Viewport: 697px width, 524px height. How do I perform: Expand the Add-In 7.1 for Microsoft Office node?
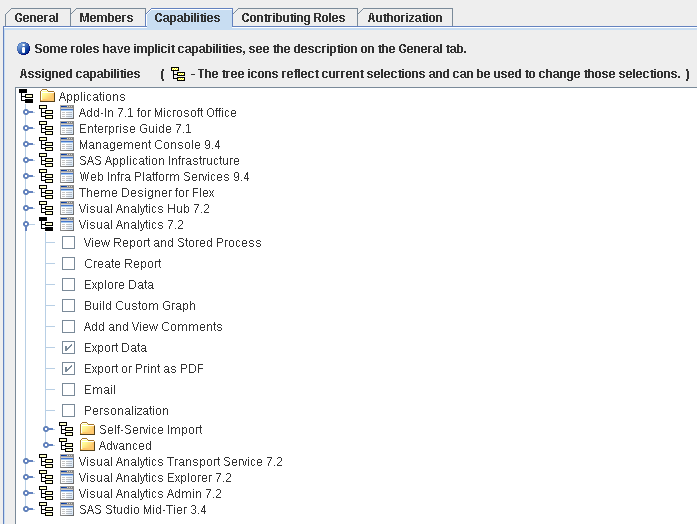(27, 112)
